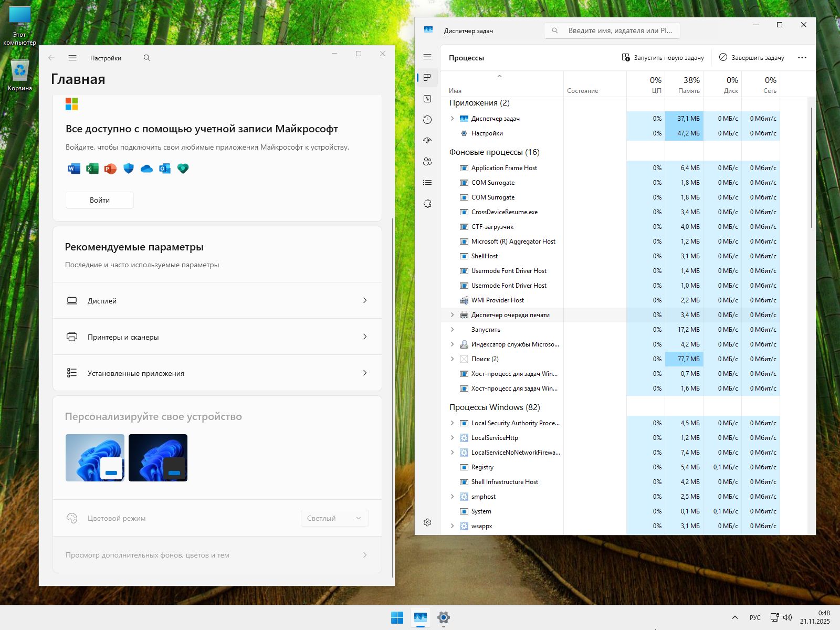
Task: Open the Task Manager overflow menu
Action: pyautogui.click(x=802, y=58)
